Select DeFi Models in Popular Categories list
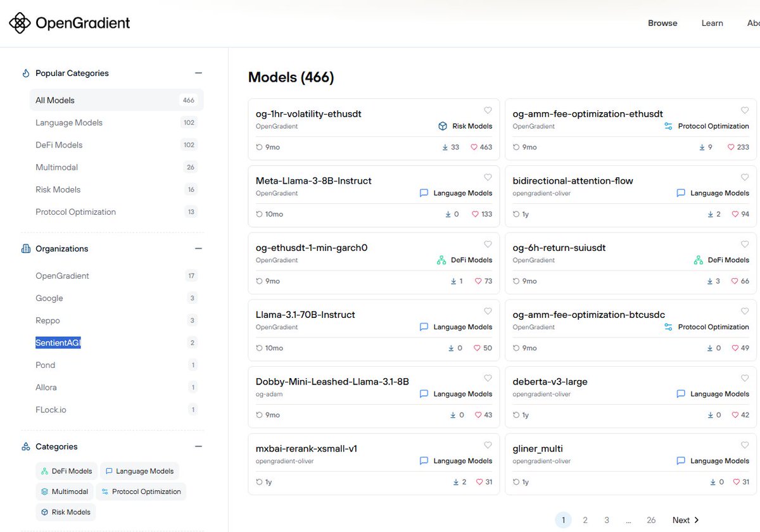Viewport: 760px width, 532px height. click(117, 145)
